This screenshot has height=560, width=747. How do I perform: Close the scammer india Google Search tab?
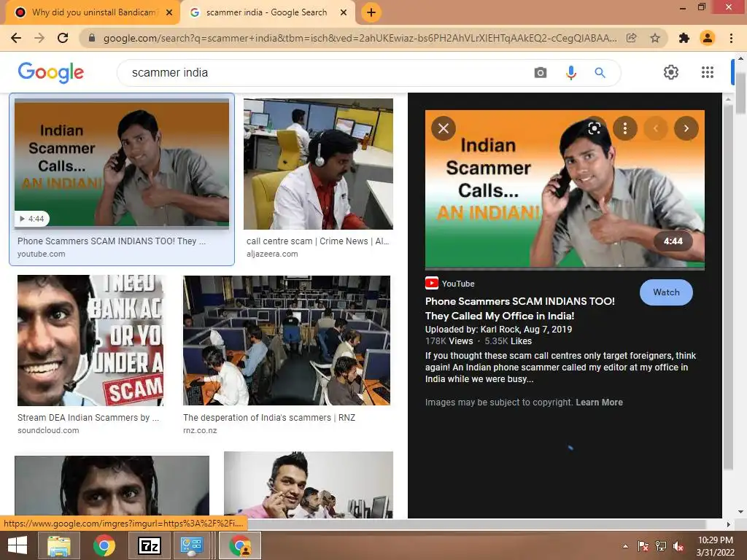tap(344, 12)
